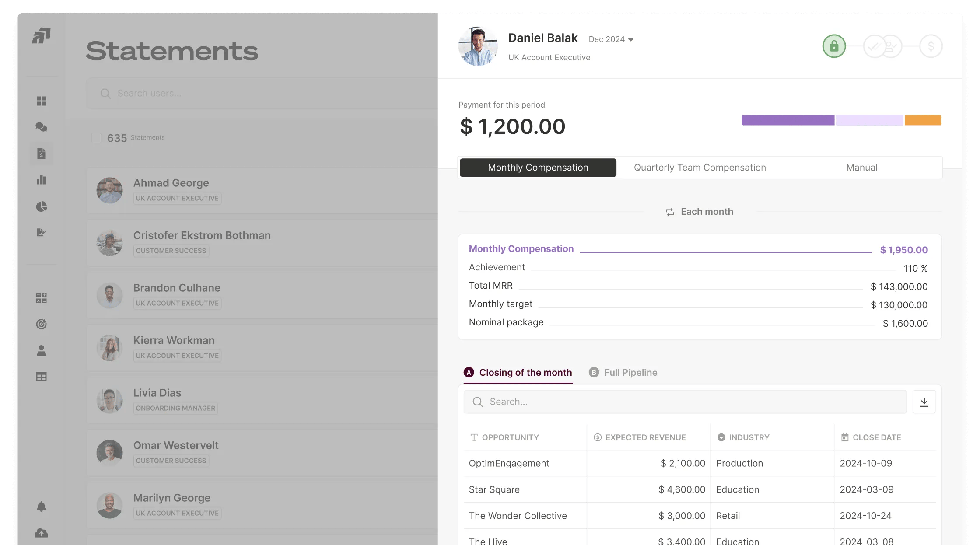Select the Full Pipeline tab
The image size is (980, 545).
coord(623,373)
